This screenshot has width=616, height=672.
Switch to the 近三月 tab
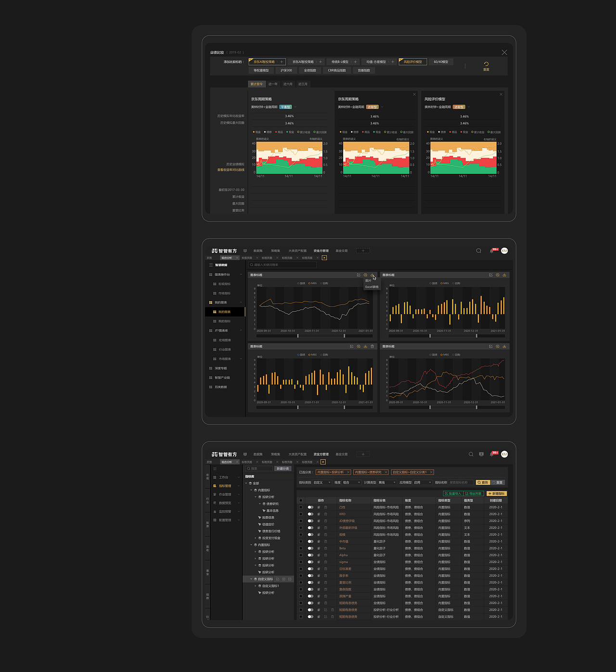[x=303, y=84]
